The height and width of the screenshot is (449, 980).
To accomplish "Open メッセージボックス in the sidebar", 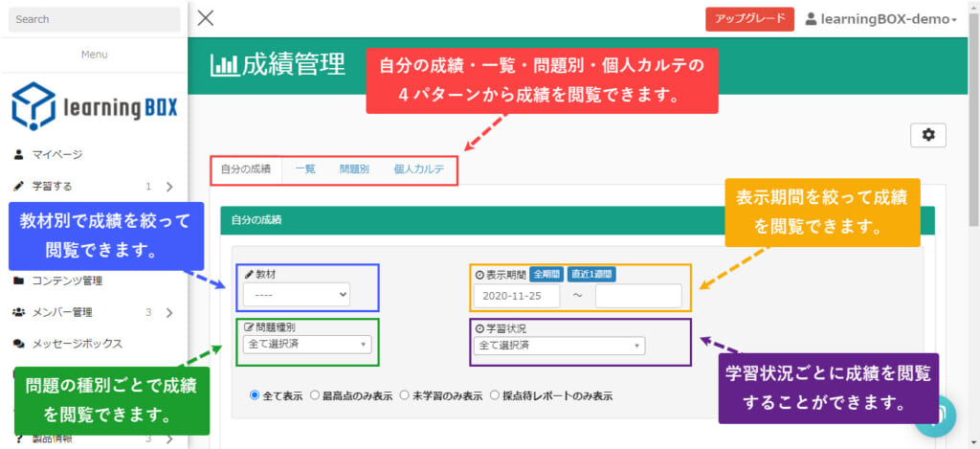I will (77, 343).
